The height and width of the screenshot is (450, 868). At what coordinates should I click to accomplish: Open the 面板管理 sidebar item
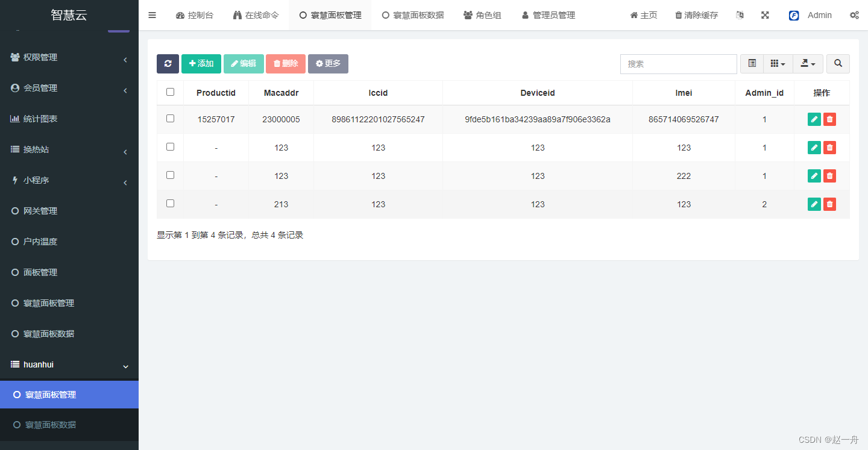click(x=69, y=273)
